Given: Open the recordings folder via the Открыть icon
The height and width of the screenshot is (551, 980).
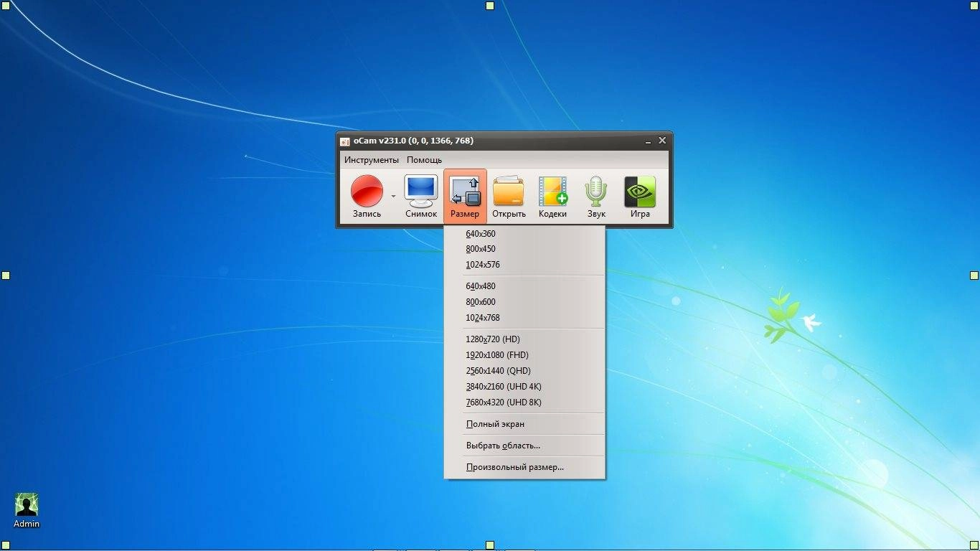Looking at the screenshot, I should pos(509,196).
